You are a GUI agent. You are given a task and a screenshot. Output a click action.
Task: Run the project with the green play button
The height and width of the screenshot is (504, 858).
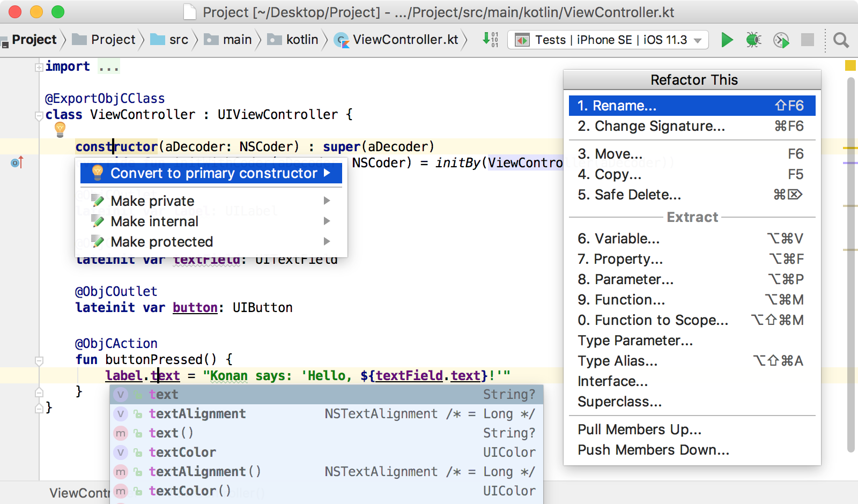[x=727, y=40]
